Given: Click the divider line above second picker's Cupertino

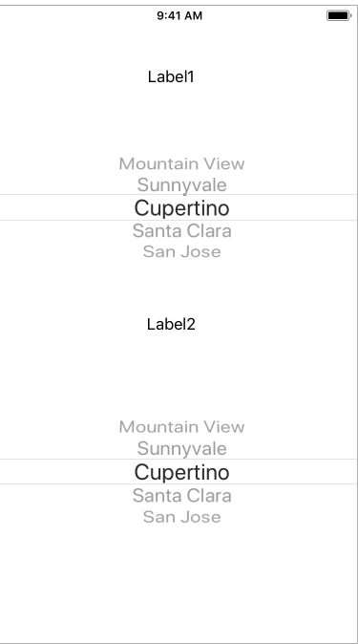Looking at the screenshot, I should click(179, 460).
